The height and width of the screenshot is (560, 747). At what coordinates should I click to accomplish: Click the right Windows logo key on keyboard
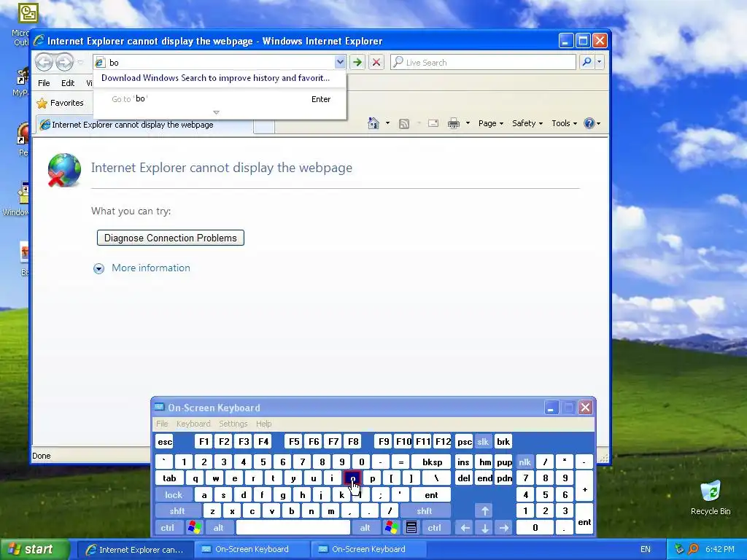[x=392, y=528]
